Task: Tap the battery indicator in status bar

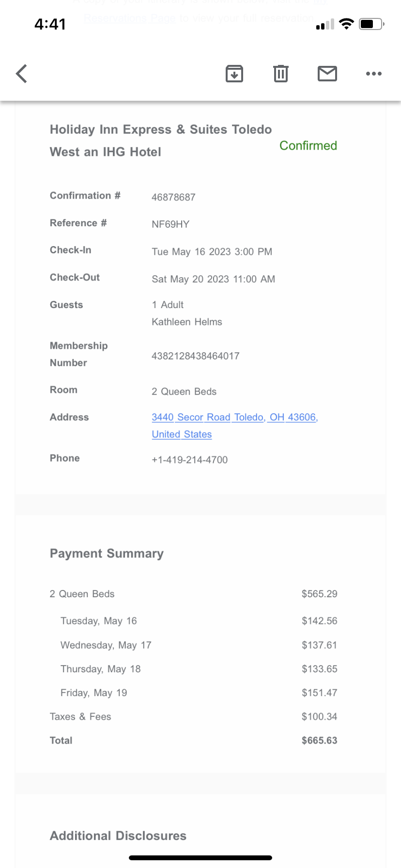Action: click(x=371, y=24)
